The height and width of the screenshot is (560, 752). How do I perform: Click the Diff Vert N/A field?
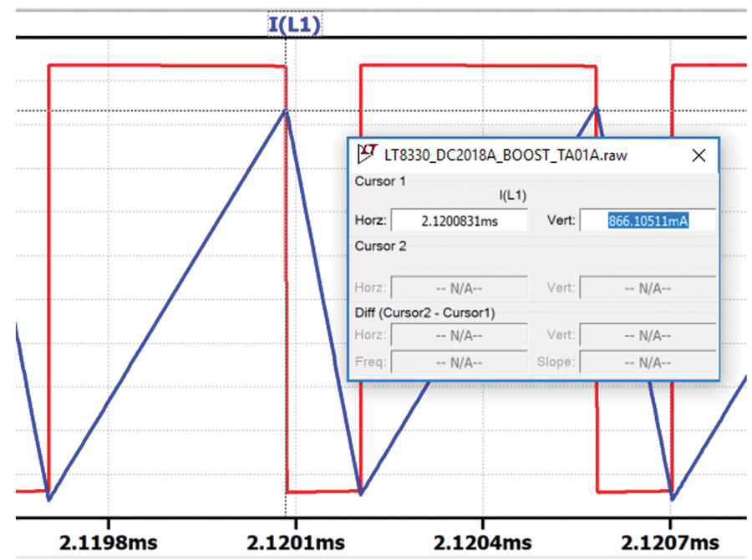coord(648,335)
